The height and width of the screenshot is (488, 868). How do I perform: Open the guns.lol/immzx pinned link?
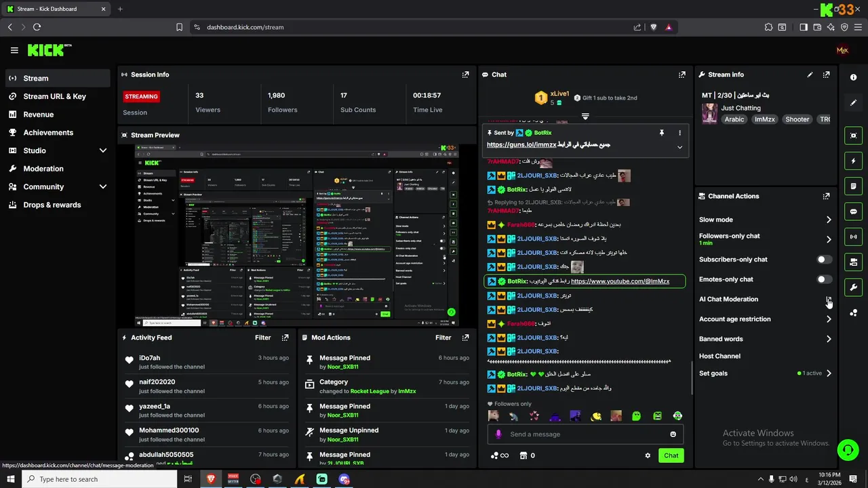pyautogui.click(x=521, y=145)
